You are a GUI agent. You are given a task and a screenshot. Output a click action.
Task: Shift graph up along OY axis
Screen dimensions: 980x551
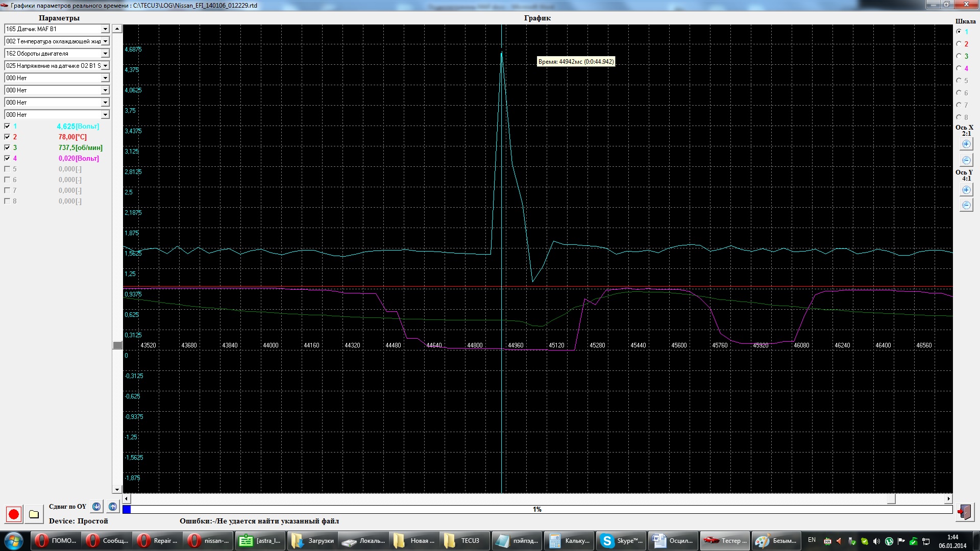tap(113, 507)
